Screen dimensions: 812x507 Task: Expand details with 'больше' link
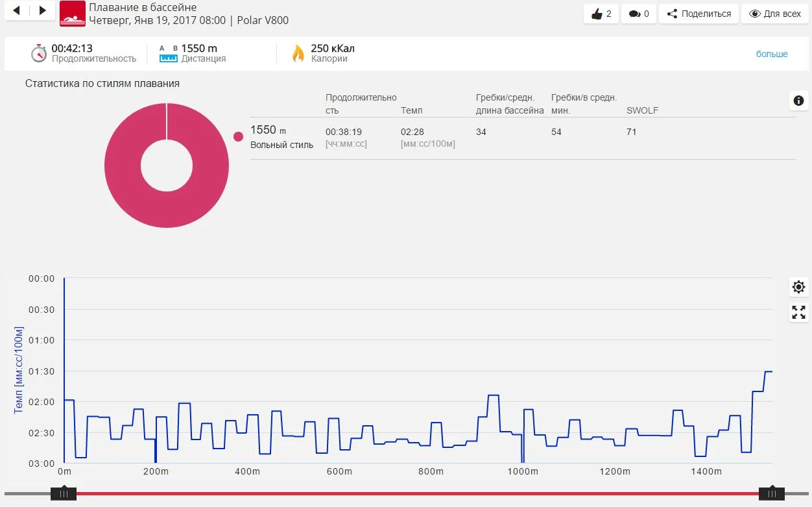tap(772, 54)
